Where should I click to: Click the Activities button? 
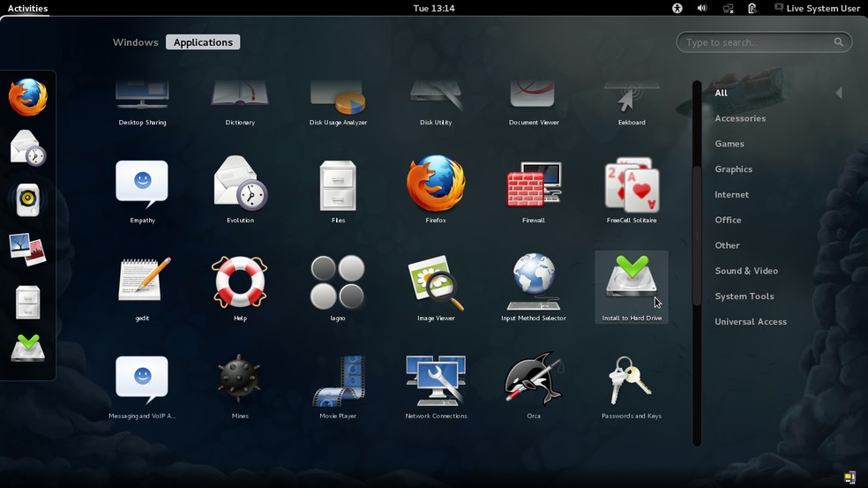click(x=27, y=8)
